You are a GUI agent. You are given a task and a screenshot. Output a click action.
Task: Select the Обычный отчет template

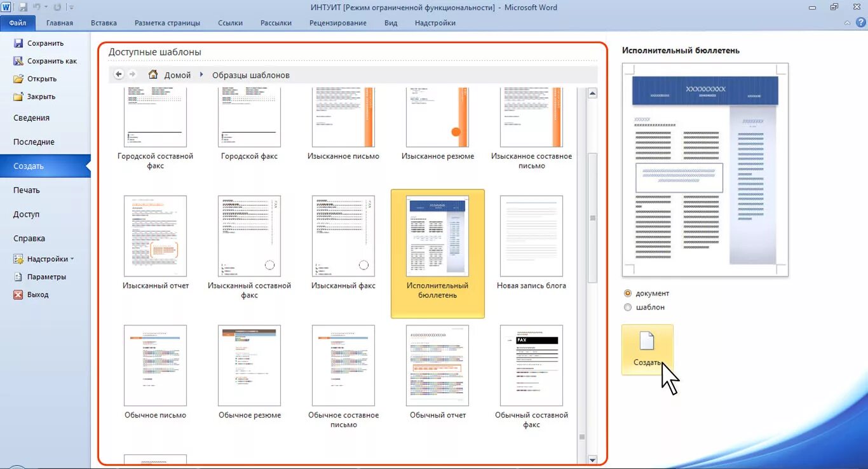(x=437, y=374)
